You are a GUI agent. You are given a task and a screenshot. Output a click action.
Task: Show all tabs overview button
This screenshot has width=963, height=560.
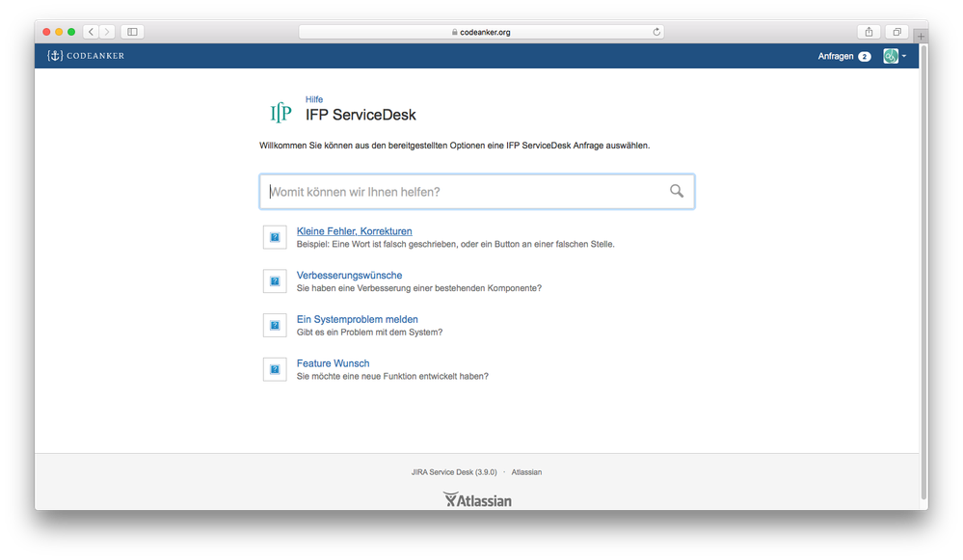click(896, 32)
